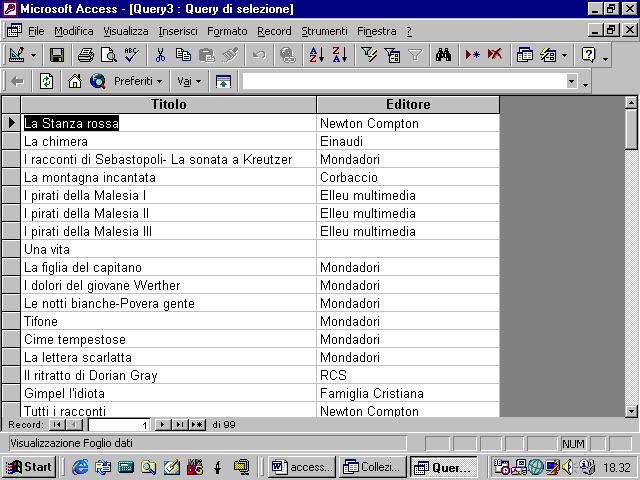Viewport: 640px width, 480px height.
Task: Click the scrollbar up arrow
Action: click(631, 102)
